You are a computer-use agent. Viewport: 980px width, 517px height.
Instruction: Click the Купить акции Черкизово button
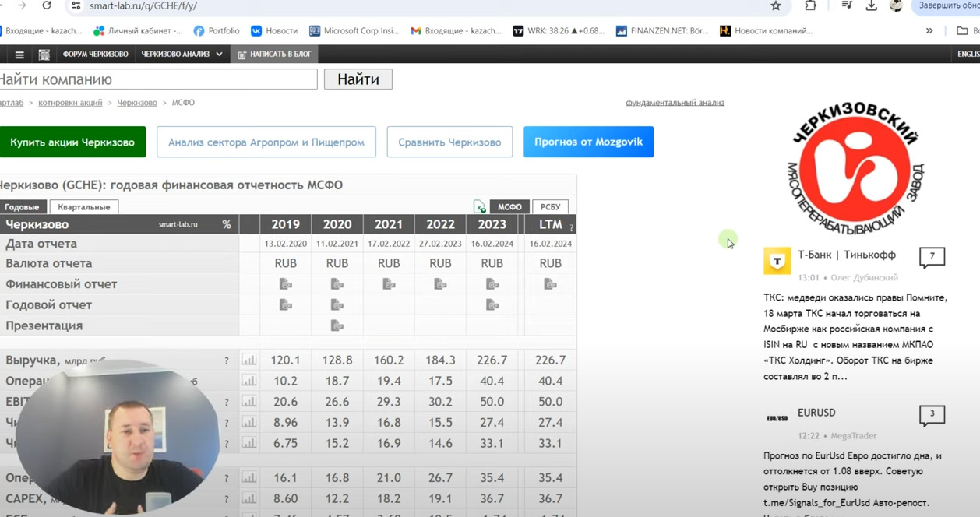pos(72,142)
